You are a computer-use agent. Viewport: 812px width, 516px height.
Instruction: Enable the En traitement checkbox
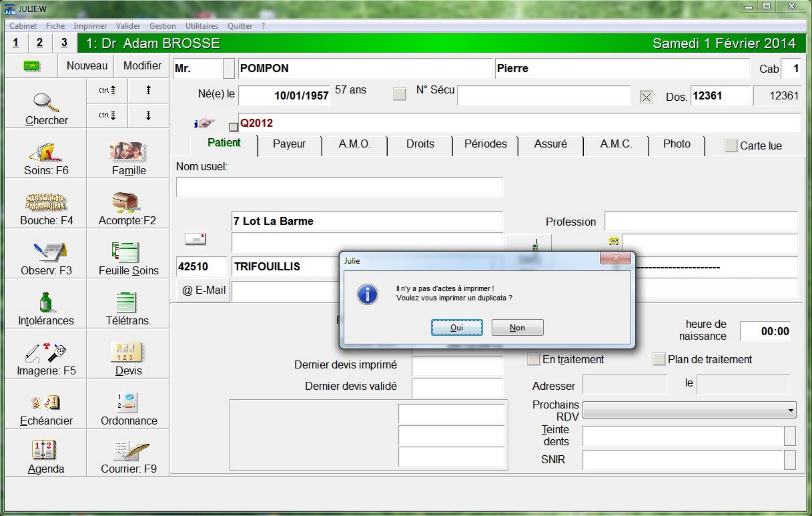[533, 359]
